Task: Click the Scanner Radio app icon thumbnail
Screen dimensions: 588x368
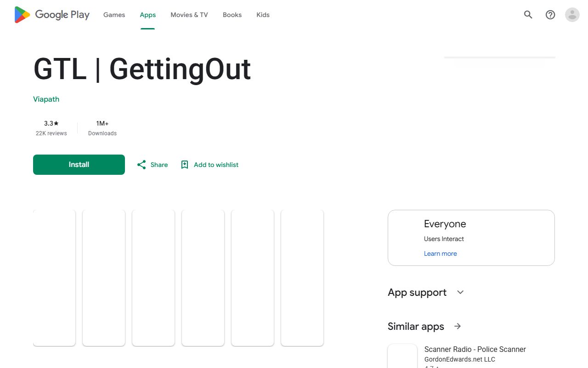Action: pos(402,356)
